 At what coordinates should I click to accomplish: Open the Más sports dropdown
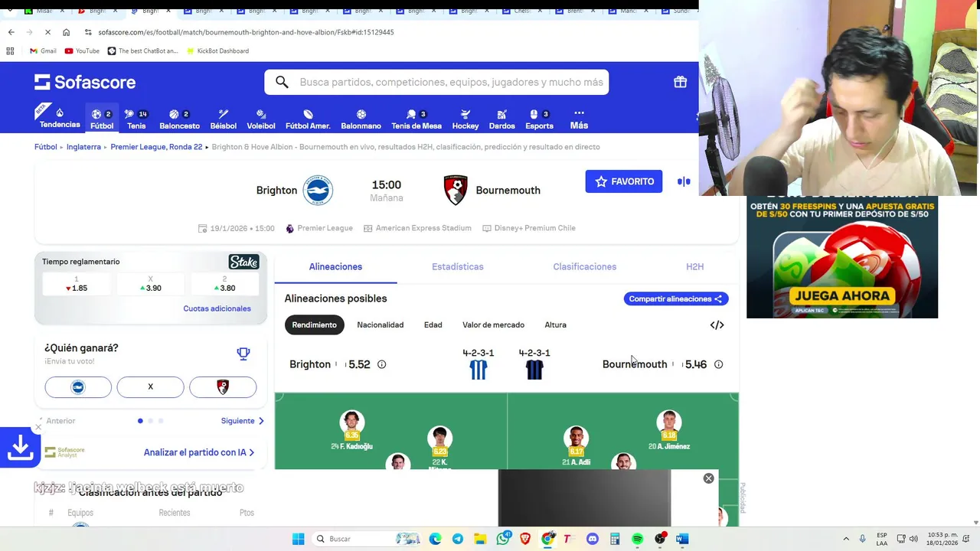(x=579, y=119)
